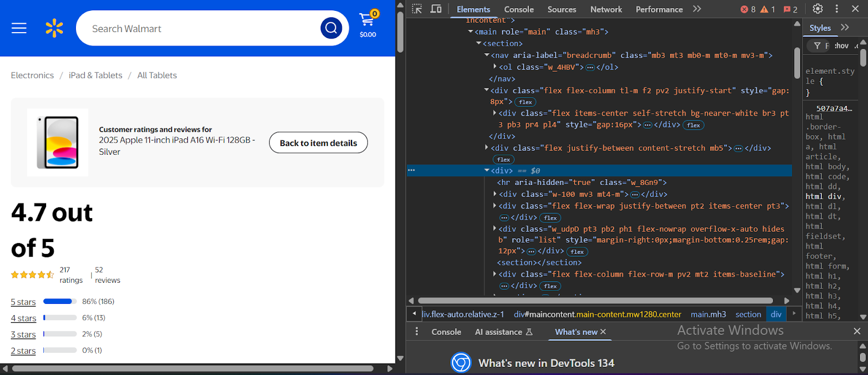The image size is (868, 375).
Task: Expand div w-100 mv3 mt4-m node
Action: click(x=495, y=194)
